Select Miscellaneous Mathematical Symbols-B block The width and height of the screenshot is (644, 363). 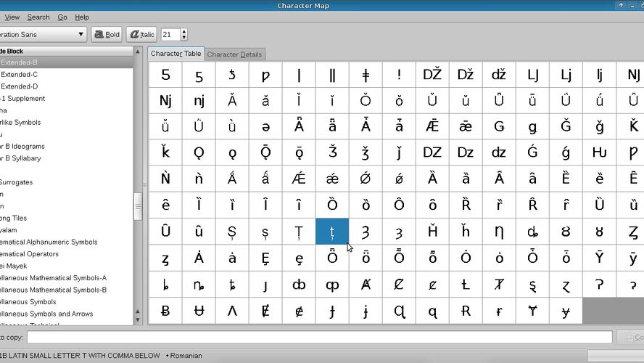tap(66, 290)
